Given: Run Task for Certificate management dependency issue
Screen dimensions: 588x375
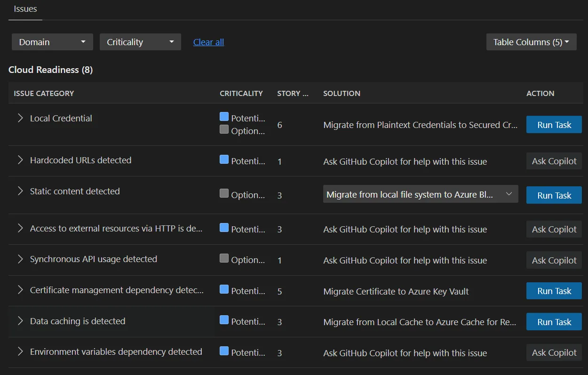Looking at the screenshot, I should coord(554,290).
